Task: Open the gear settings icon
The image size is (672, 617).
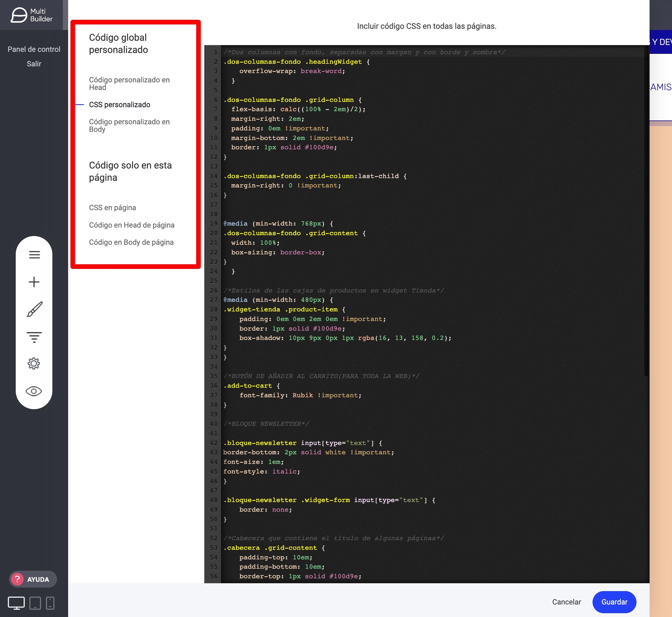Action: coord(34,363)
